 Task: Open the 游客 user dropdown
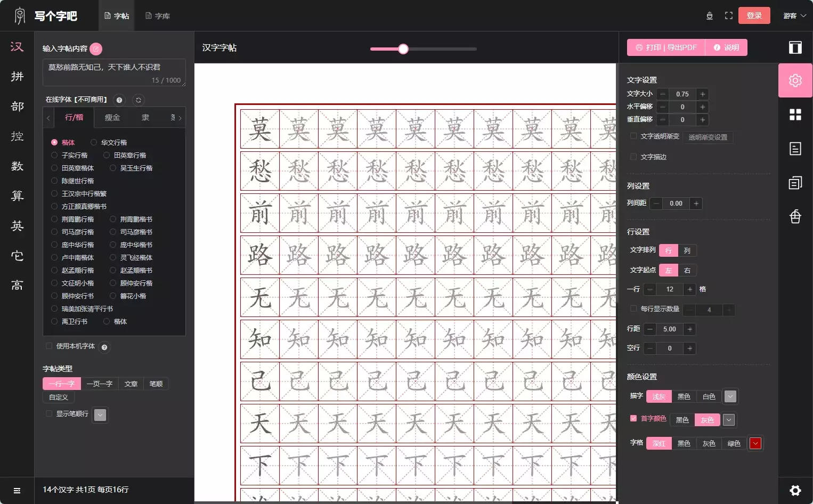pos(794,15)
